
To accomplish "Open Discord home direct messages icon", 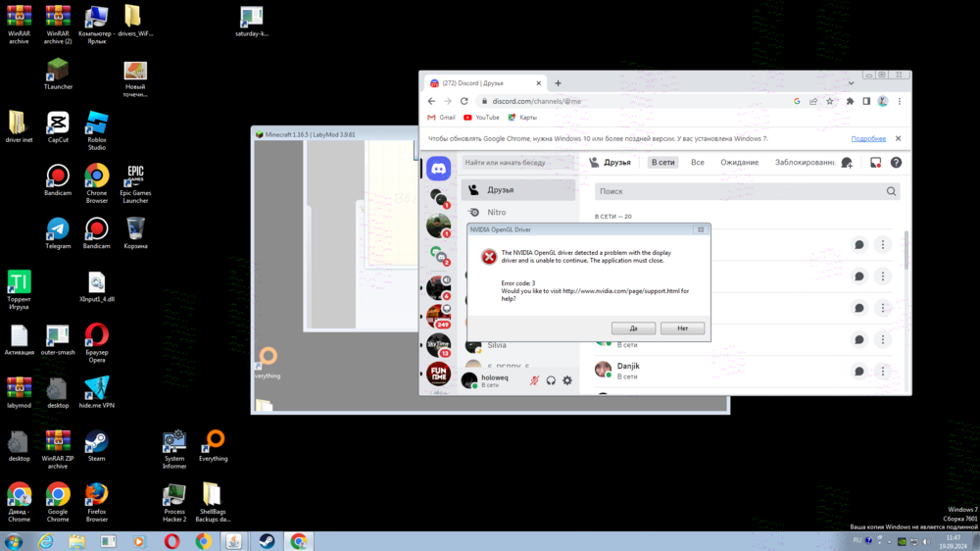I will pos(439,169).
